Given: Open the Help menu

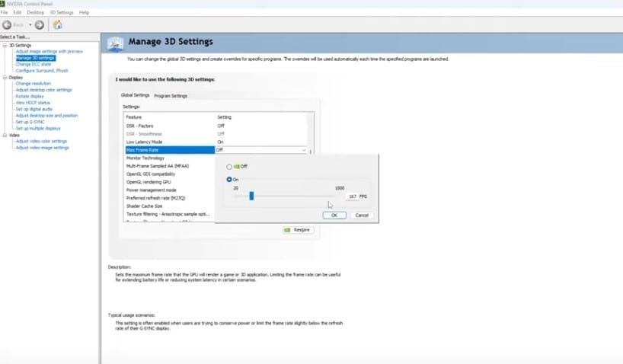Looking at the screenshot, I should click(x=84, y=13).
